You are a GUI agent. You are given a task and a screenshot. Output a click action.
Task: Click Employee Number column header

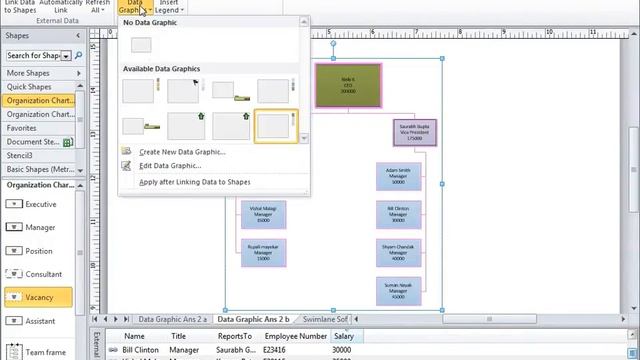tap(296, 336)
